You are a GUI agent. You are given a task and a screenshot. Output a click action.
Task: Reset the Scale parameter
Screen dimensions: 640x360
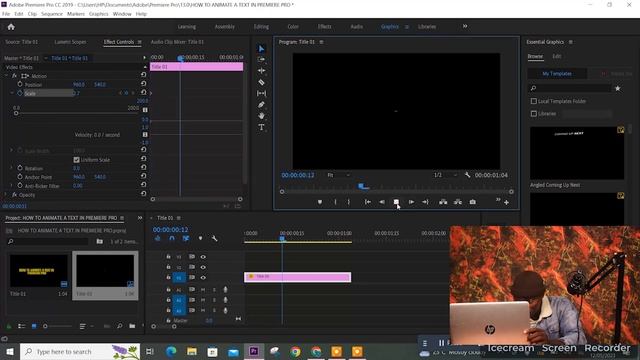(143, 93)
